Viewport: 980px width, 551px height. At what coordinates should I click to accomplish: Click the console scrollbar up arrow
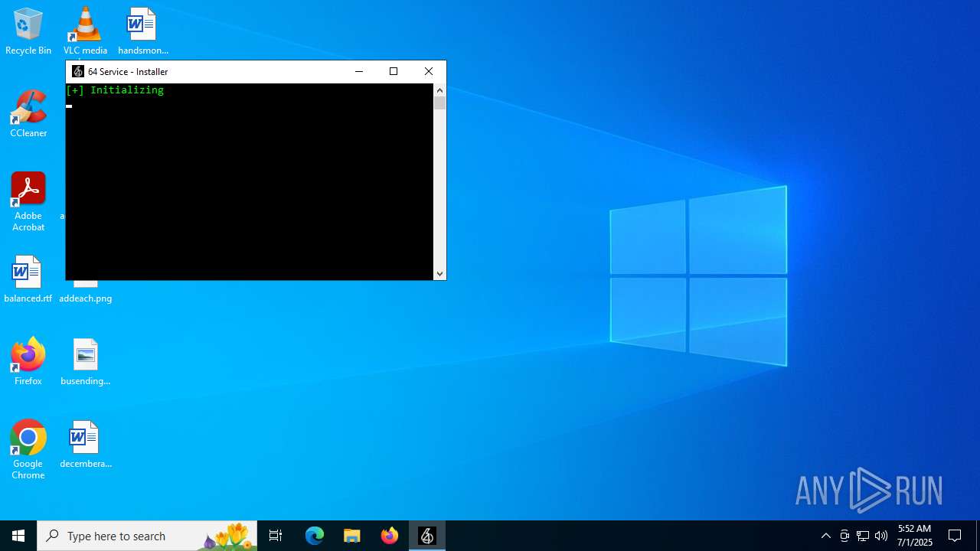(x=439, y=90)
